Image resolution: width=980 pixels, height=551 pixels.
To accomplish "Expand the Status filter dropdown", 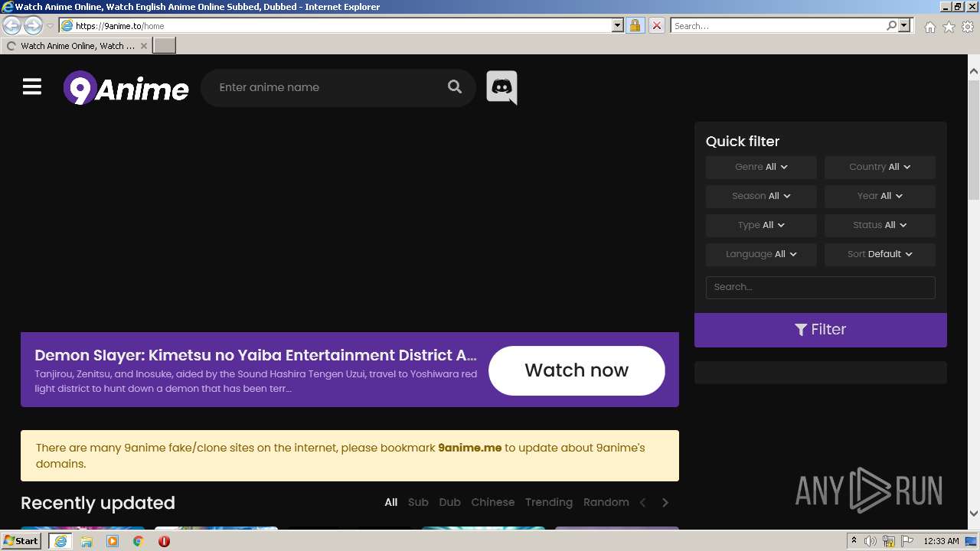I will 880,225.
